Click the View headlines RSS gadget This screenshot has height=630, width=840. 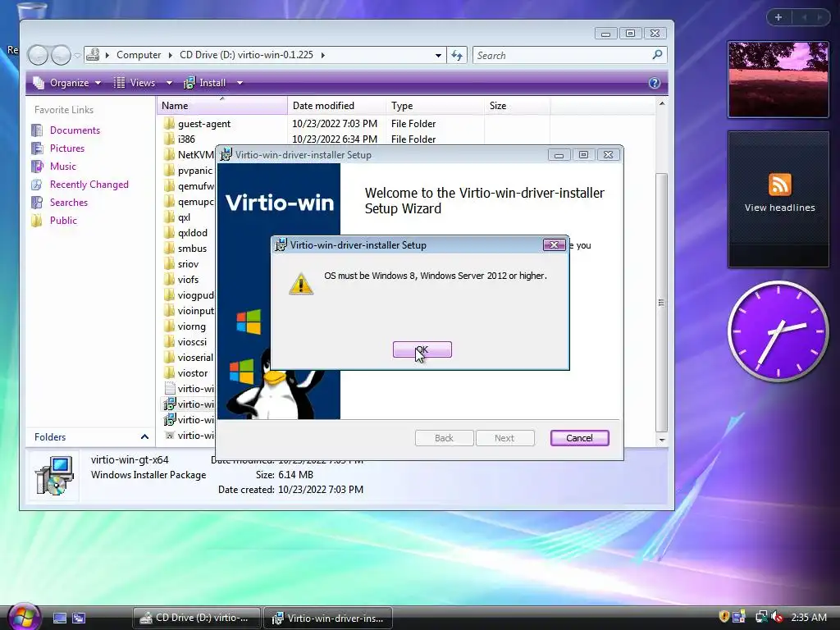[778, 199]
